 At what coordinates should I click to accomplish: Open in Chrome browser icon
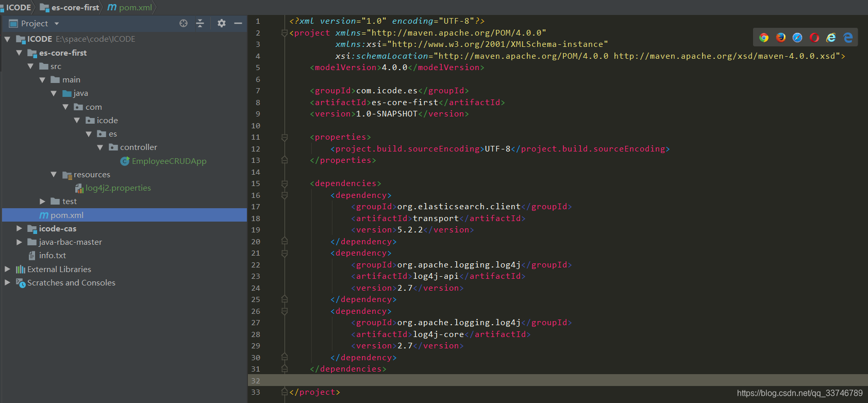tap(764, 38)
